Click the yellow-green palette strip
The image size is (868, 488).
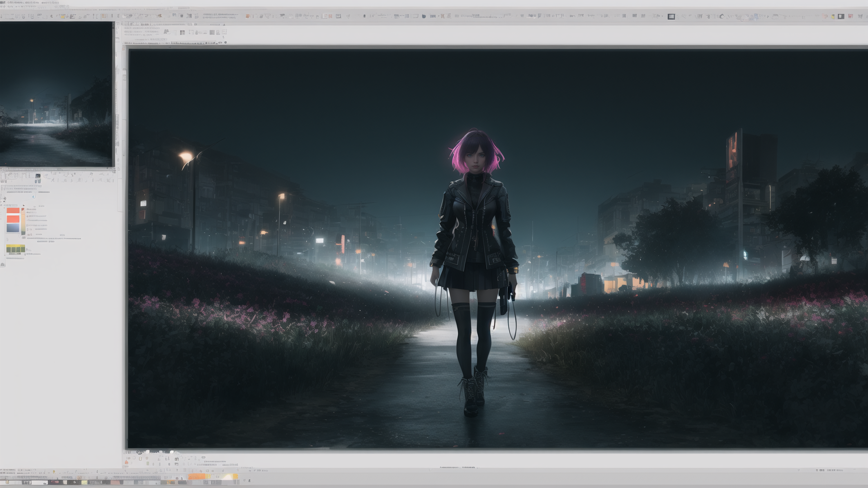(15, 249)
